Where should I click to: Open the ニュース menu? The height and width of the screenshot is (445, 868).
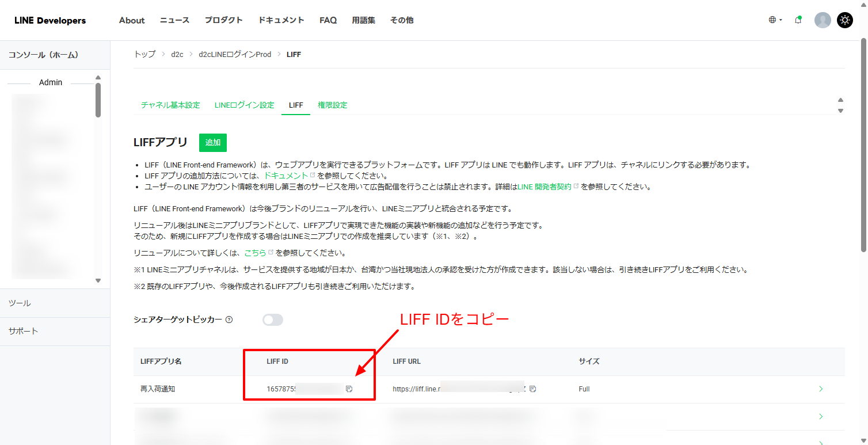pos(174,20)
